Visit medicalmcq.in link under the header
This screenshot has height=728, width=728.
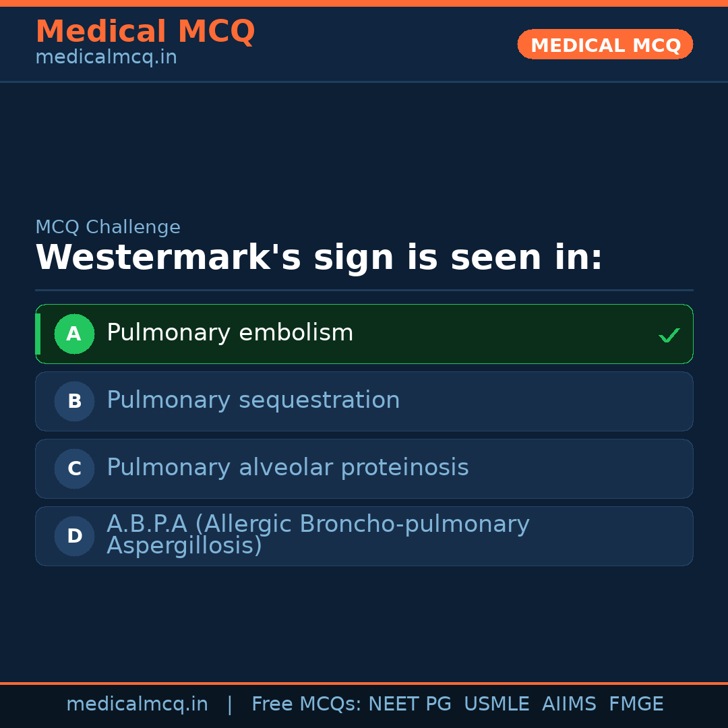click(x=106, y=57)
